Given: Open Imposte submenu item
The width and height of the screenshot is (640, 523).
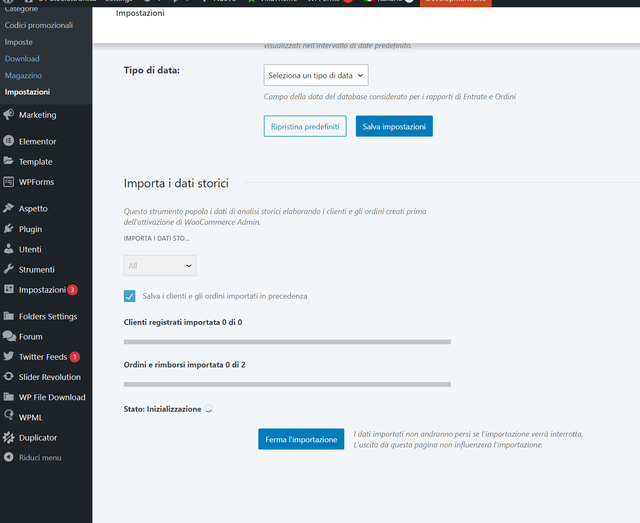Looking at the screenshot, I should 19,42.
